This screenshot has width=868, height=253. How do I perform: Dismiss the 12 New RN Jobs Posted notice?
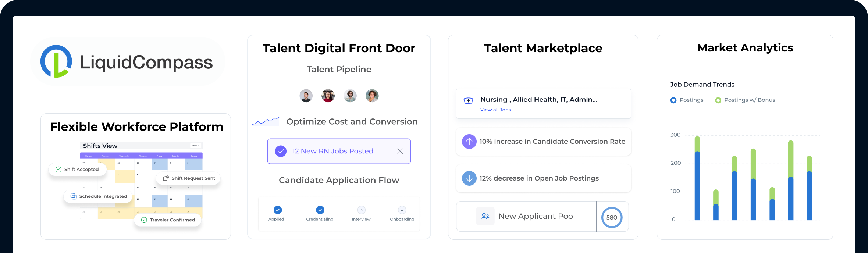tap(400, 151)
